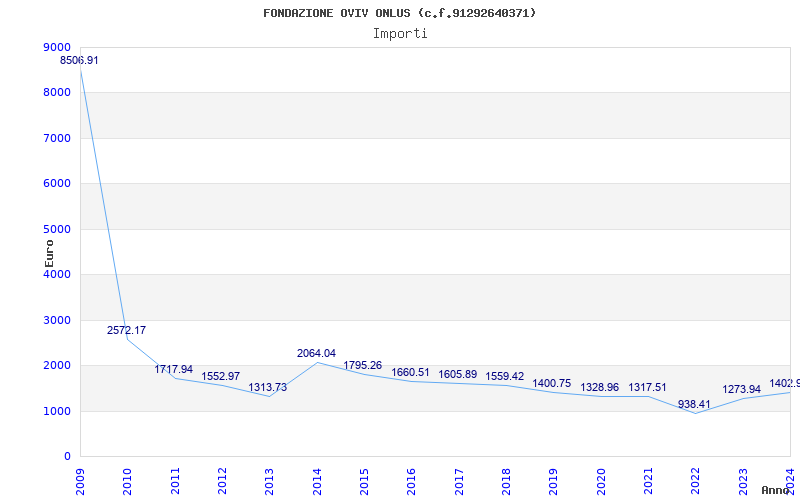Click the 1717.94 data label
Image resolution: width=800 pixels, height=500 pixels.
pyautogui.click(x=174, y=369)
